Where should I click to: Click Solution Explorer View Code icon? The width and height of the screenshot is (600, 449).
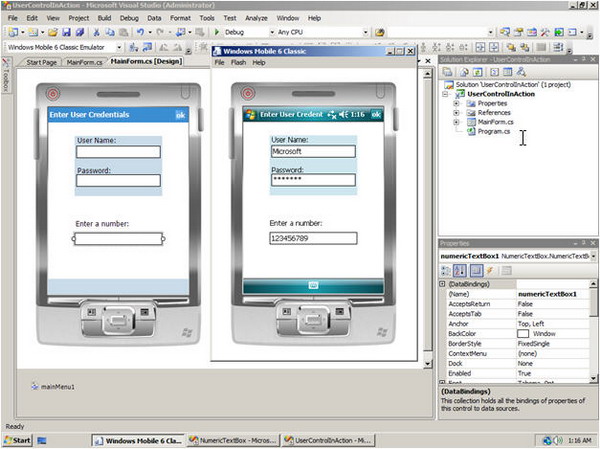[494, 72]
